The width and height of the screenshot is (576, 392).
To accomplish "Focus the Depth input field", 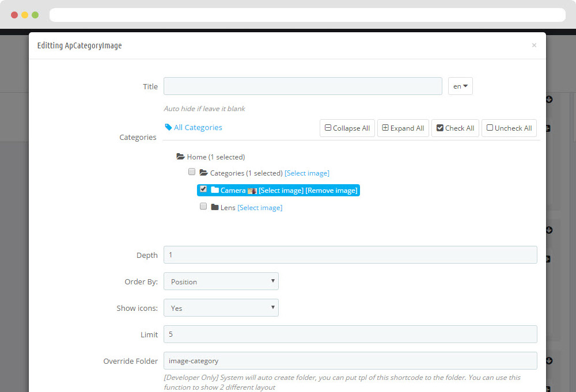I will tap(350, 255).
